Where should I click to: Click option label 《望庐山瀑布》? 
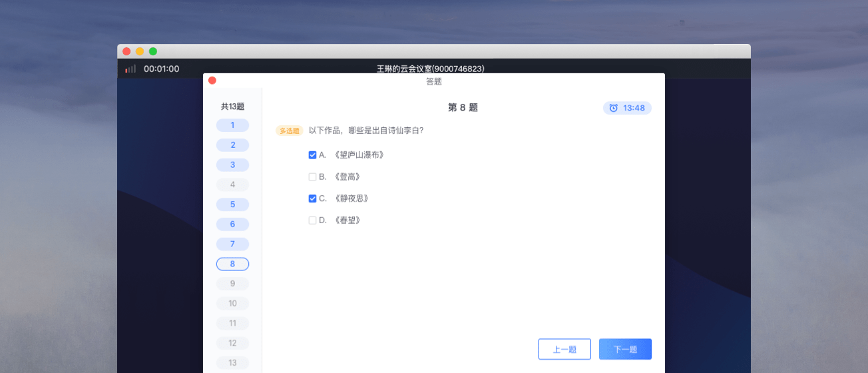(x=359, y=155)
